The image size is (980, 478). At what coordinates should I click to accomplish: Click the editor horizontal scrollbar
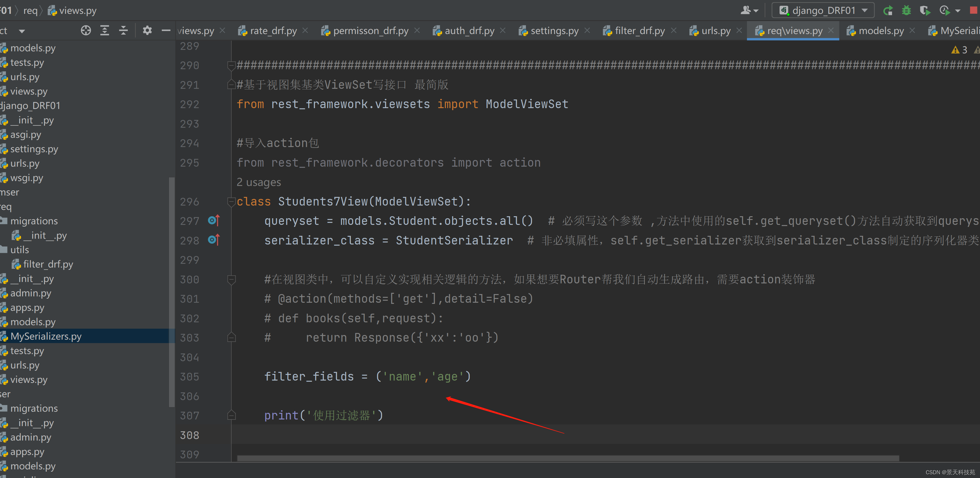point(568,458)
